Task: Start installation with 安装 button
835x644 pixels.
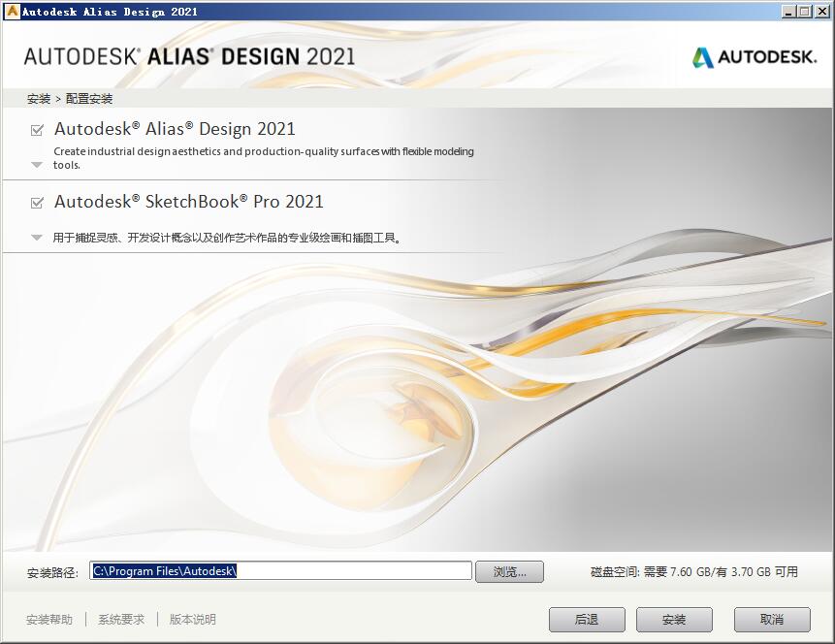Action: [x=674, y=619]
